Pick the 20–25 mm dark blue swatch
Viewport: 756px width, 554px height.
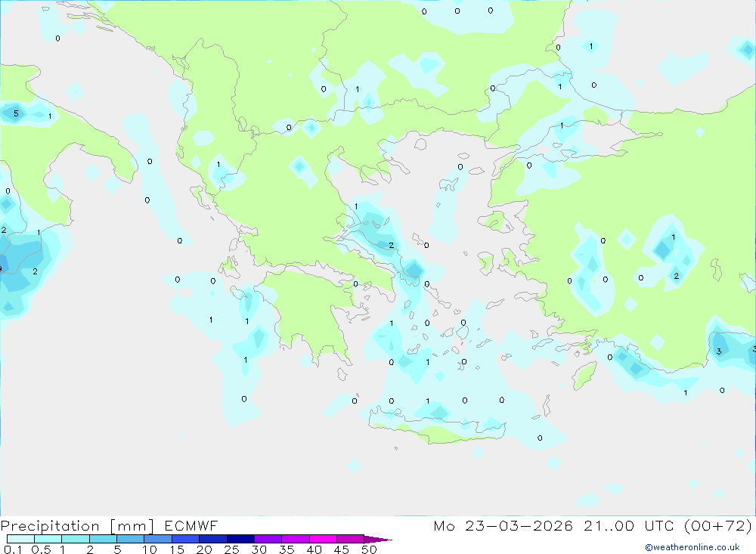213,539
